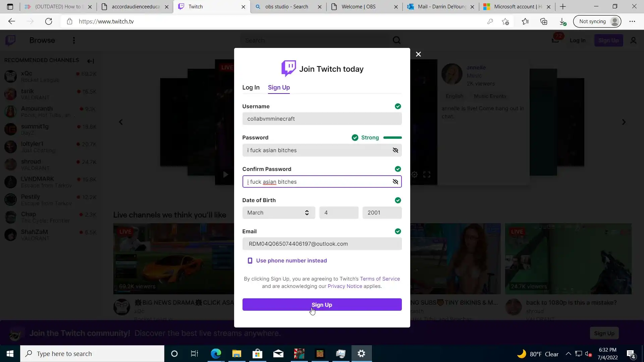Select the Sign Up tab in dialog
The image size is (644, 362).
pyautogui.click(x=279, y=87)
